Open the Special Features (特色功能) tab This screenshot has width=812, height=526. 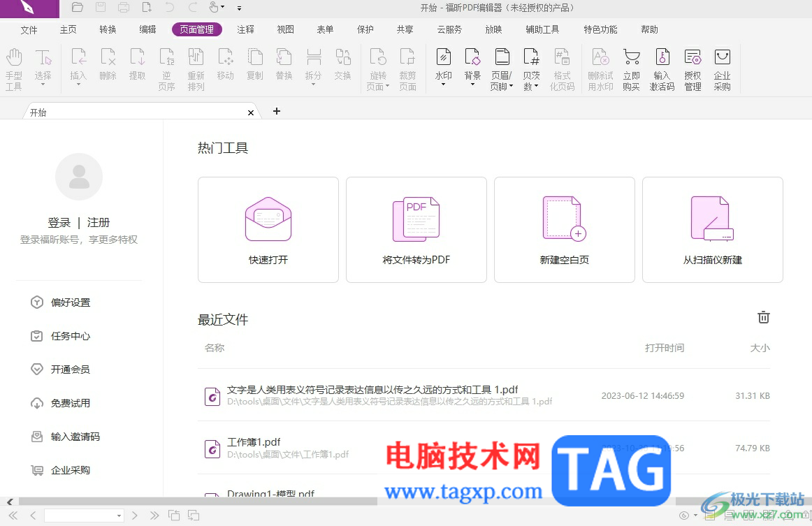601,29
